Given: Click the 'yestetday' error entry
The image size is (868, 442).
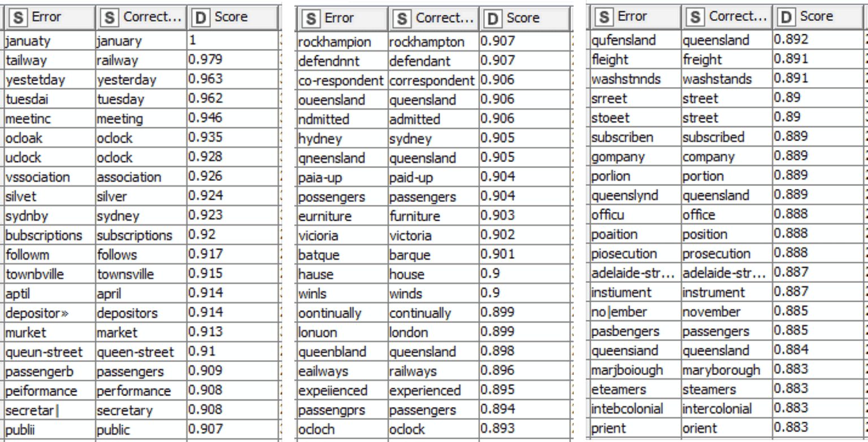Looking at the screenshot, I should (x=49, y=80).
